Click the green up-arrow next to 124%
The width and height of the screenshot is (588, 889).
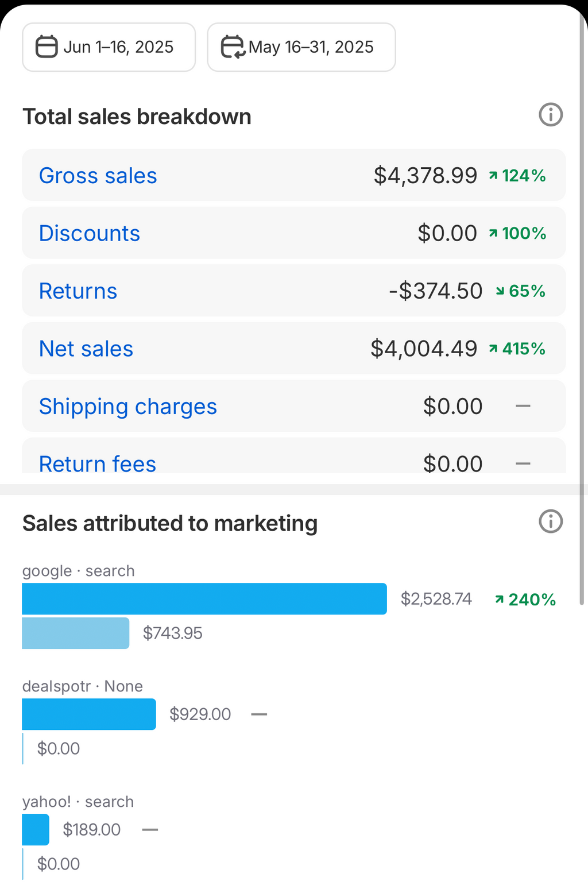[x=494, y=175]
